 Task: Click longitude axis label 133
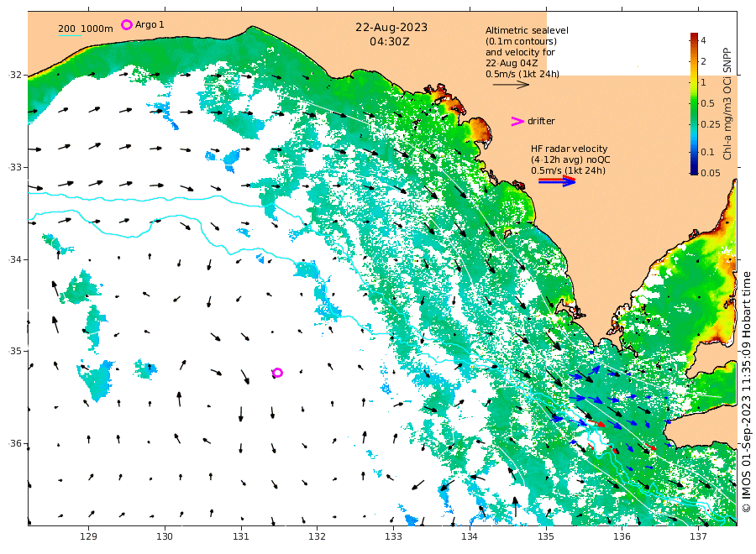click(393, 536)
